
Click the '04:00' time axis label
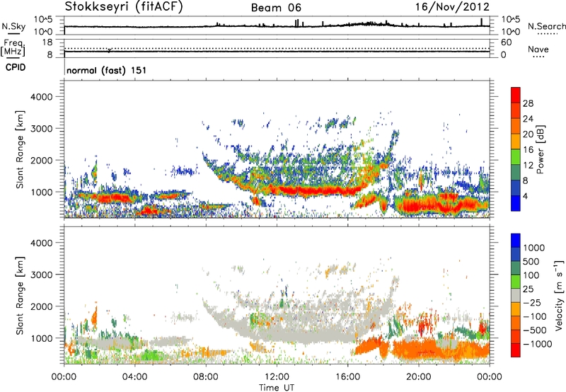(134, 377)
